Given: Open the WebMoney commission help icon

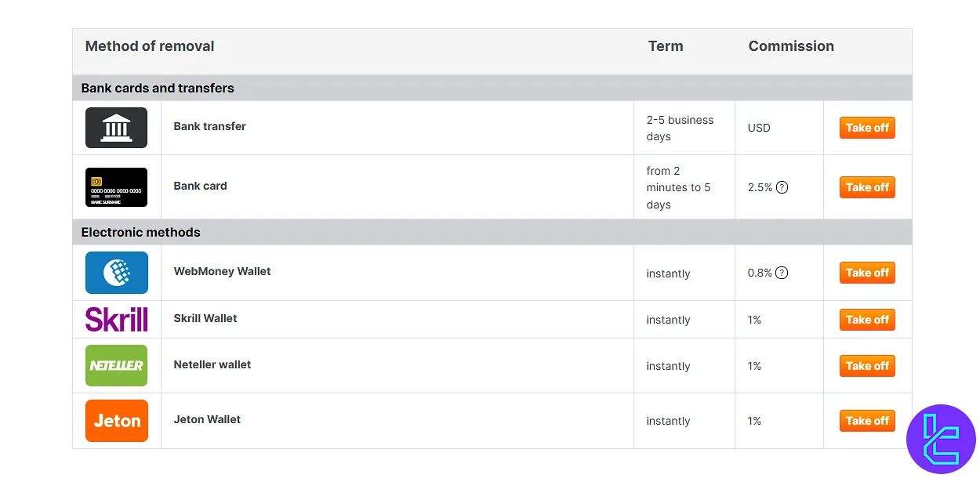Looking at the screenshot, I should pos(782,273).
